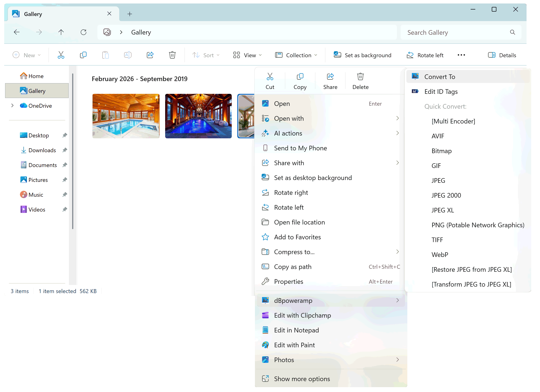Image resolution: width=540 pixels, height=392 pixels.
Task: Choose WebP under Quick Convert
Action: click(440, 255)
